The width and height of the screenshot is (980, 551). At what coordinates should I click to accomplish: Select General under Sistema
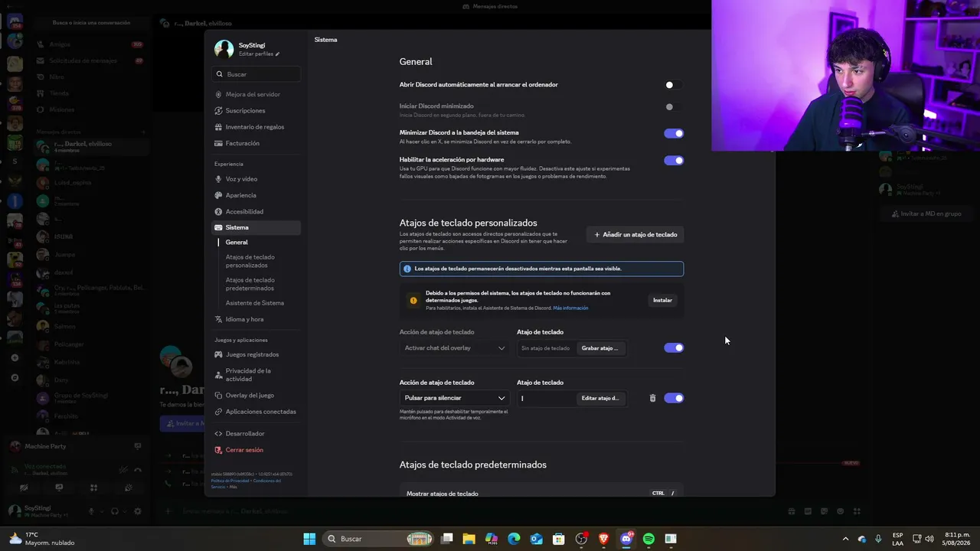237,243
